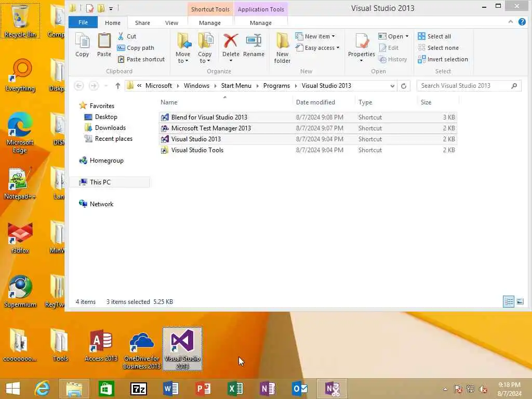Cut the selected items
Viewport: 532px width, 399px height.
127,36
